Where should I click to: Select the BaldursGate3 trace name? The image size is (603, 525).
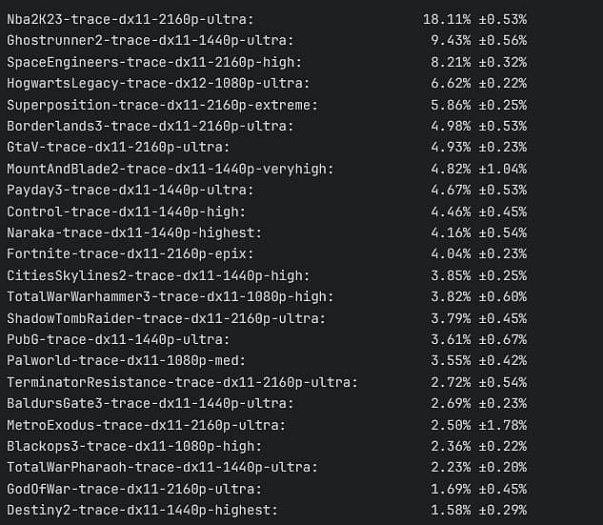pos(150,403)
